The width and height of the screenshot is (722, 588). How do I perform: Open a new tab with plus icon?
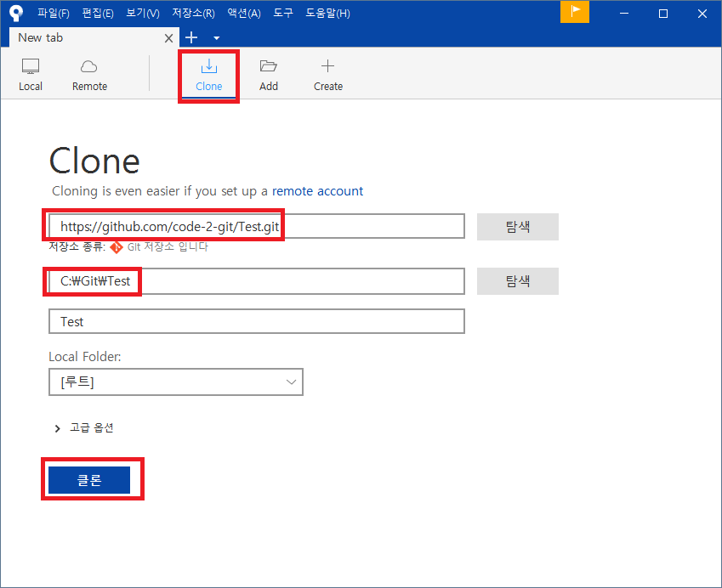pyautogui.click(x=191, y=37)
